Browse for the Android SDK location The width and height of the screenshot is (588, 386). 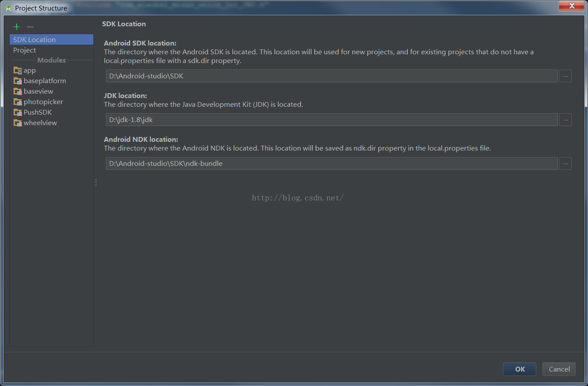point(565,76)
